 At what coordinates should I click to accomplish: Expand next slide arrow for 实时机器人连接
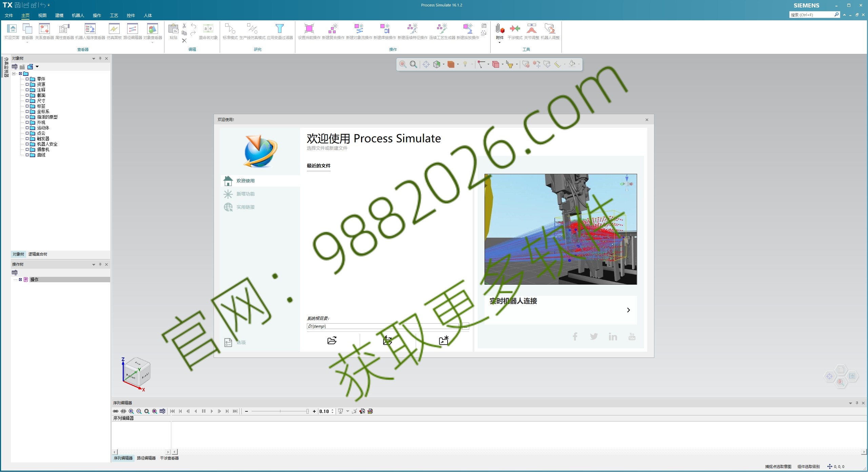point(628,310)
